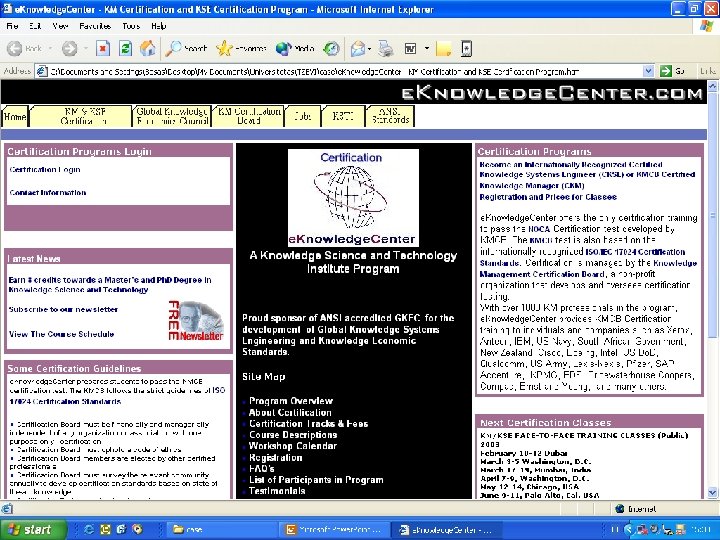Open the Search magnifier toolbar button
720x540 pixels.
click(186, 48)
